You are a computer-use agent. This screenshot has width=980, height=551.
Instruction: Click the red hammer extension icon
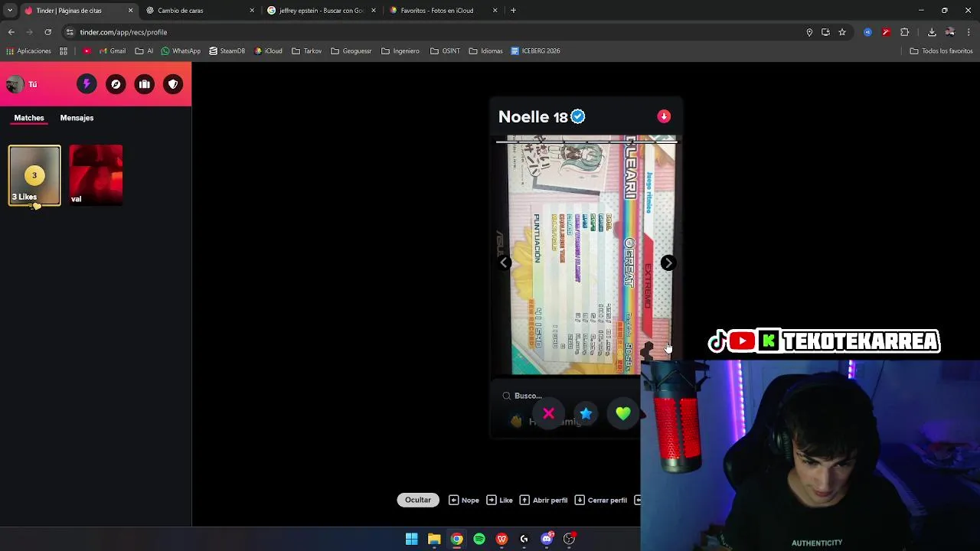click(886, 32)
